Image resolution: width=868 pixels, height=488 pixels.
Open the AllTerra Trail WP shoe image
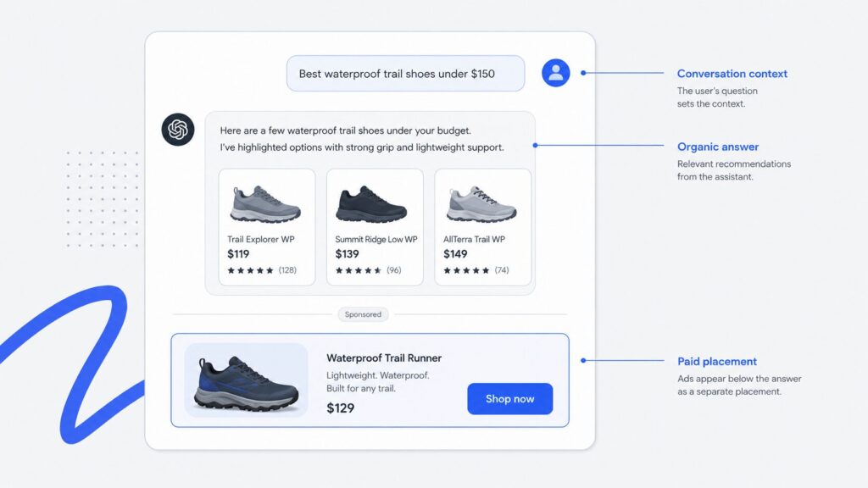point(481,204)
